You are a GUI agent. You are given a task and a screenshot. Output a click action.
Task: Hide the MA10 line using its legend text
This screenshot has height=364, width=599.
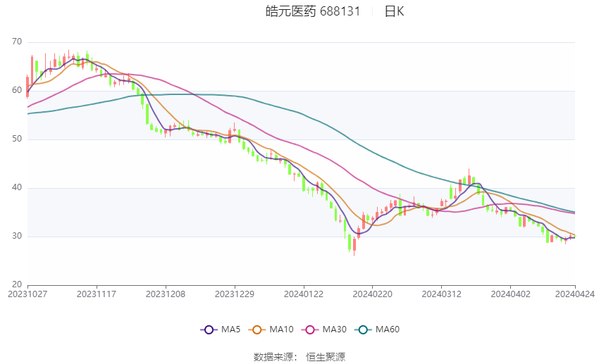282,330
